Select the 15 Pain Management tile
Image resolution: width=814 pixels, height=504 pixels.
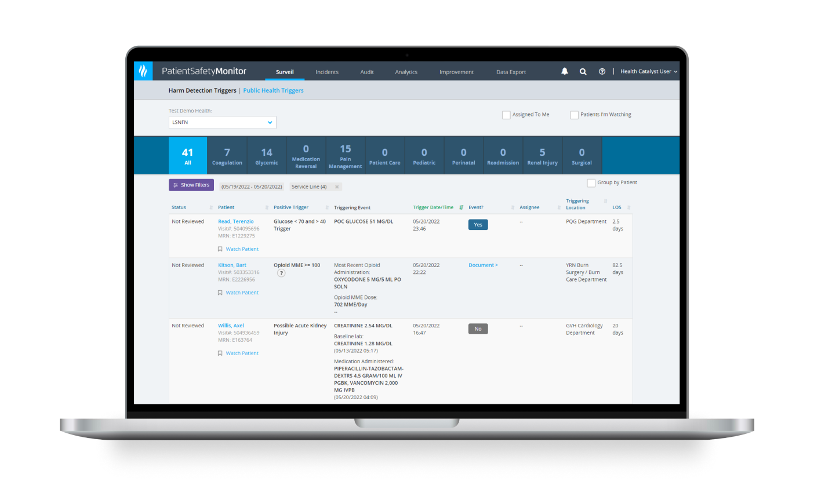tap(346, 155)
